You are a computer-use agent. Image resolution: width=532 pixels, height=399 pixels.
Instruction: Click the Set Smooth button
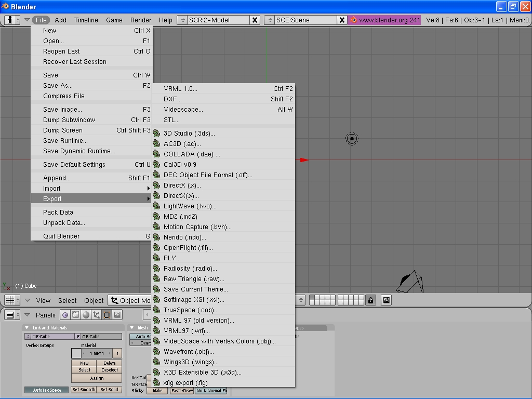(x=84, y=390)
